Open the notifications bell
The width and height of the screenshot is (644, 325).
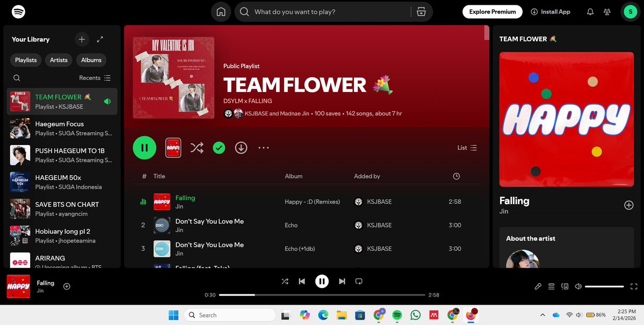[x=590, y=12]
